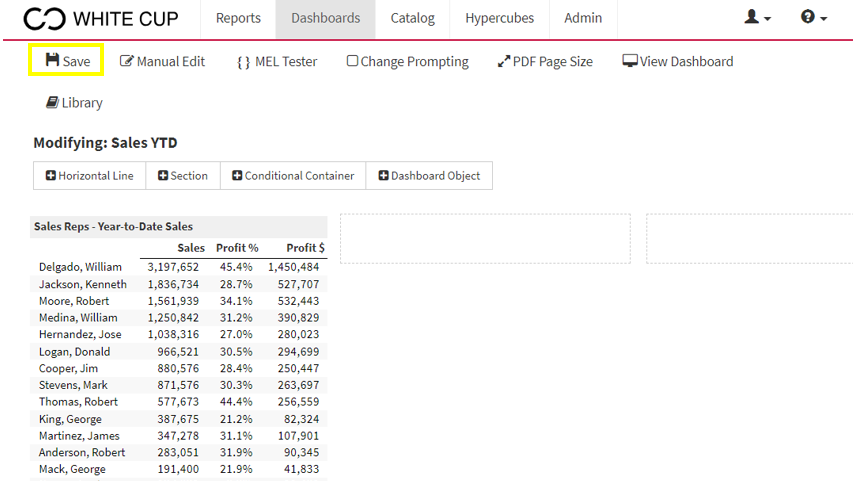Select the empty middle dashboard placeholder

(485, 239)
